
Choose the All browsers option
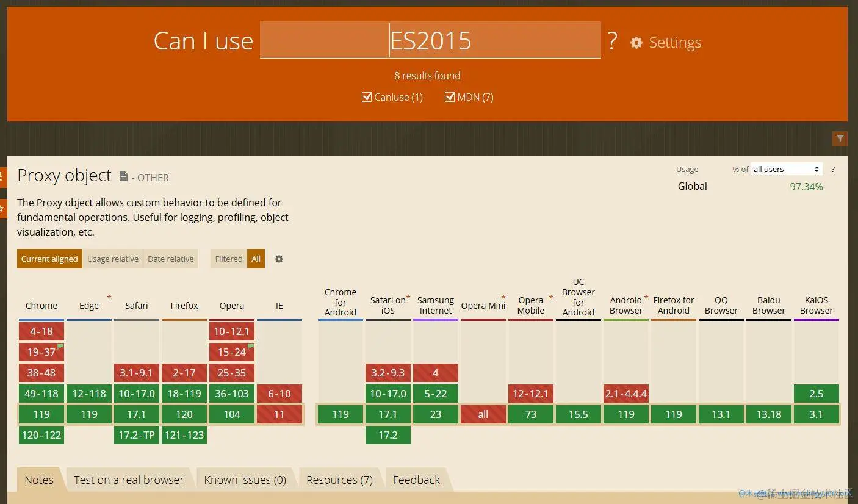point(256,259)
